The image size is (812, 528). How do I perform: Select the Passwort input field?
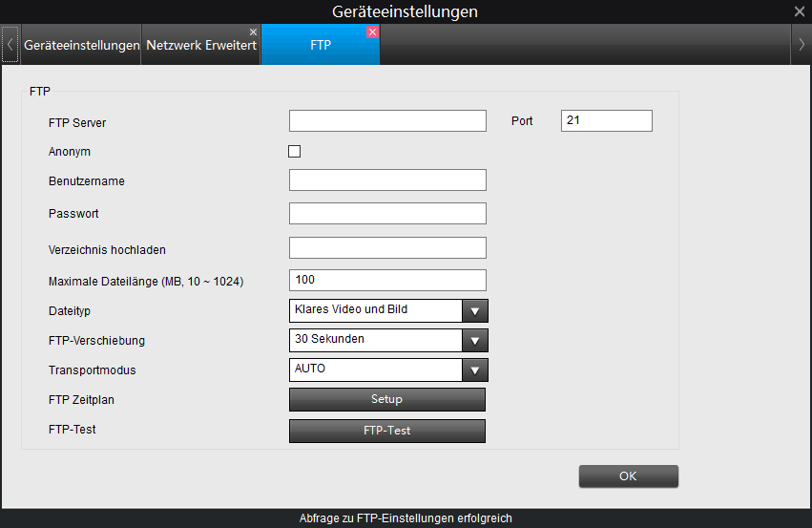pos(387,213)
